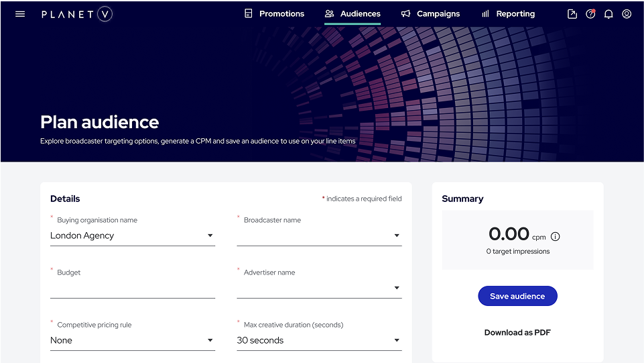Open the user account profile icon
644x363 pixels.
click(x=627, y=14)
